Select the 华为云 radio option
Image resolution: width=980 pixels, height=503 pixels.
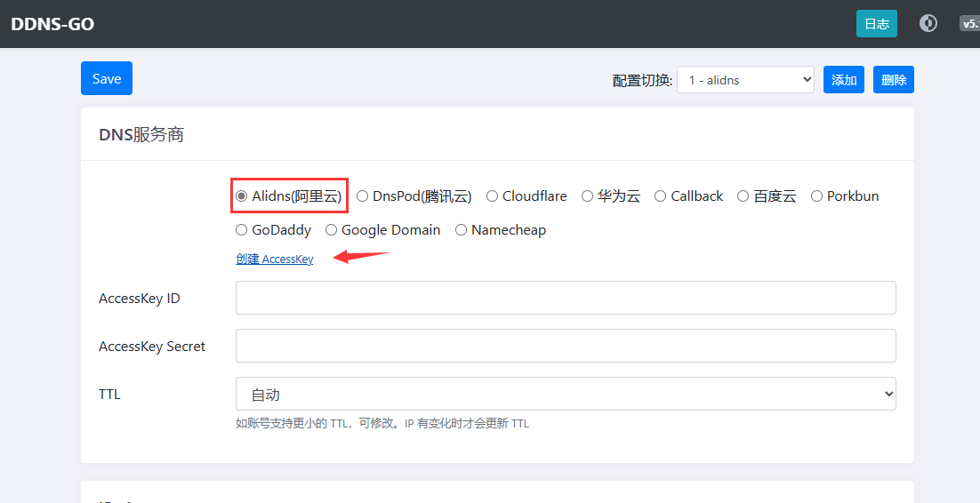(x=587, y=196)
